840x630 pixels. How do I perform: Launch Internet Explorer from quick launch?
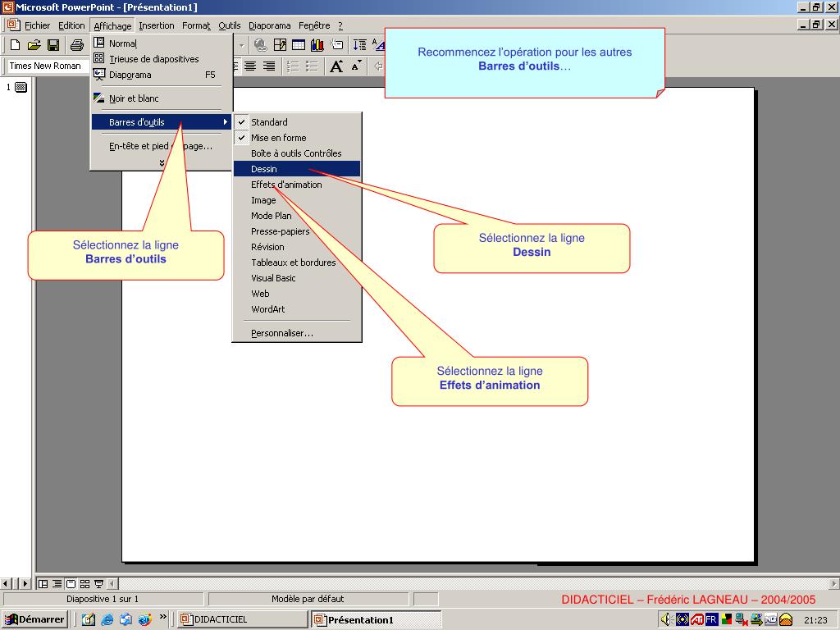pyautogui.click(x=107, y=619)
